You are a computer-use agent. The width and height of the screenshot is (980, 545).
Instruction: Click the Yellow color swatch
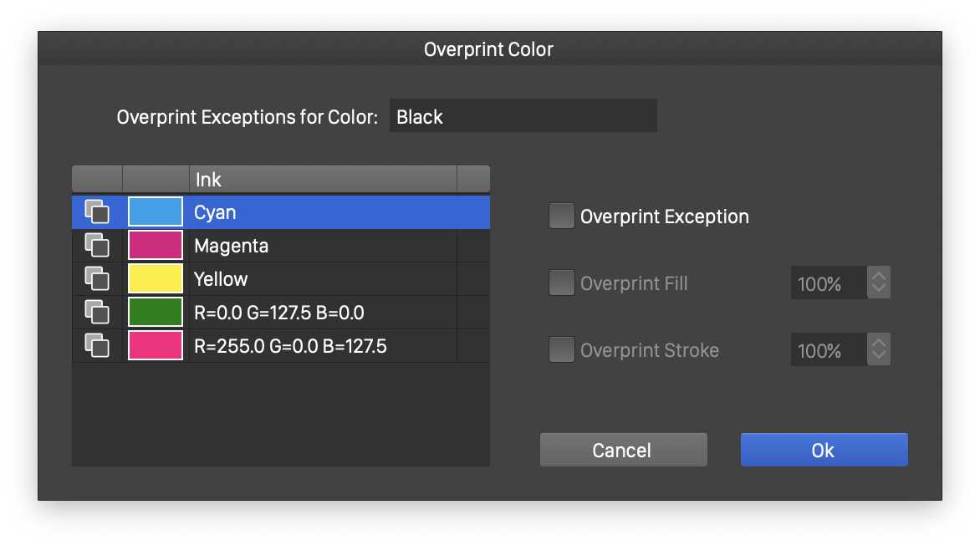(156, 279)
